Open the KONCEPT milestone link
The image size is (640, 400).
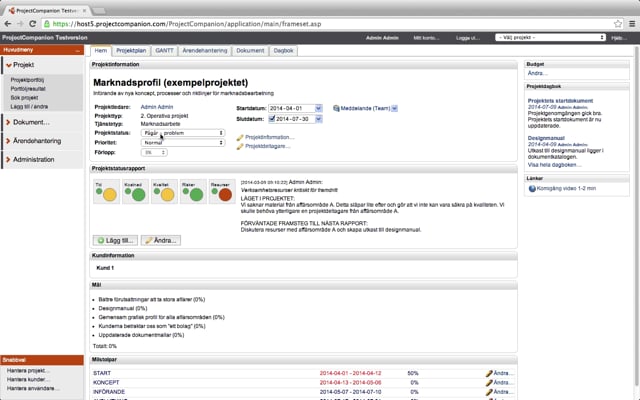106,382
